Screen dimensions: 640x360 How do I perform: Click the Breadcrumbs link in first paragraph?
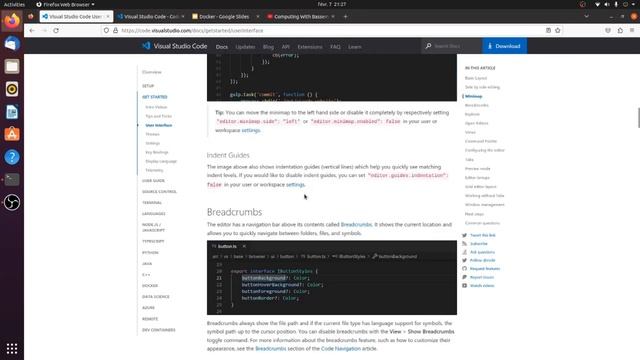tap(356, 224)
